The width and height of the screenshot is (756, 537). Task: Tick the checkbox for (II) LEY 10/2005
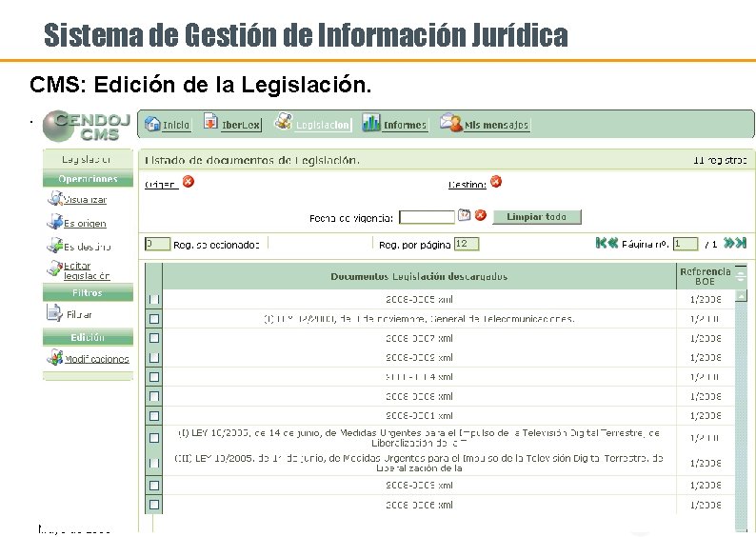[154, 463]
